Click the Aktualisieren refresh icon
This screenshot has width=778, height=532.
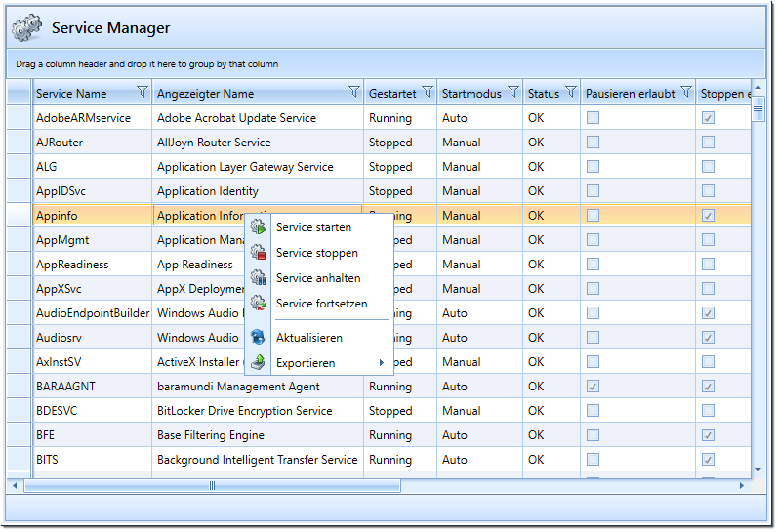tap(258, 337)
